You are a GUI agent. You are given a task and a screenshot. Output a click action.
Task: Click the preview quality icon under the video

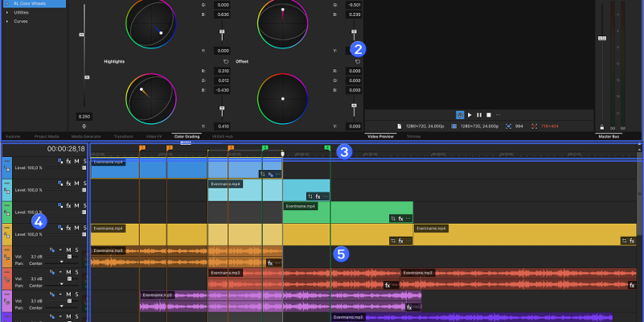click(460, 115)
